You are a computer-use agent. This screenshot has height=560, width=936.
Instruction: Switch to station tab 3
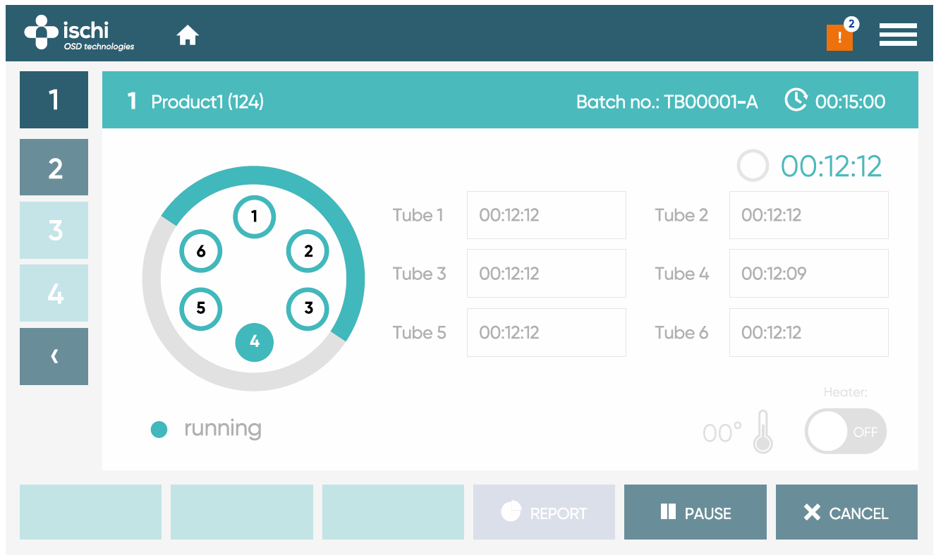click(x=54, y=230)
